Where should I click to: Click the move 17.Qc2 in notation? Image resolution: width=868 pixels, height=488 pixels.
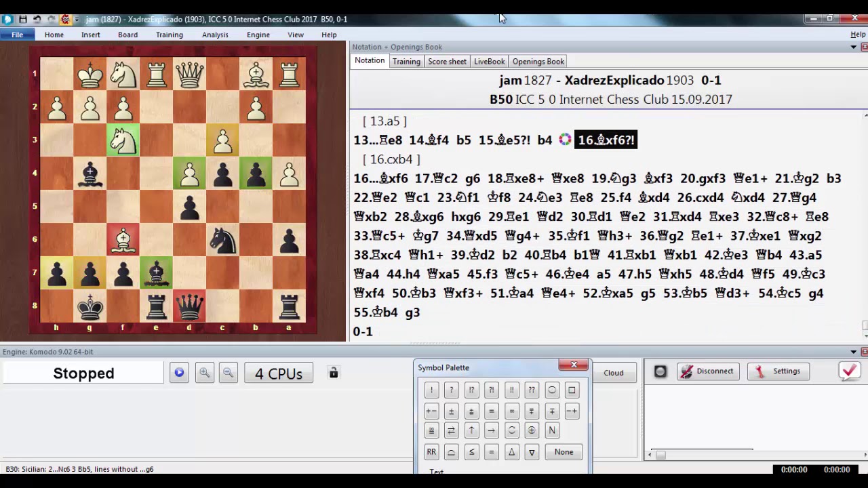click(437, 179)
